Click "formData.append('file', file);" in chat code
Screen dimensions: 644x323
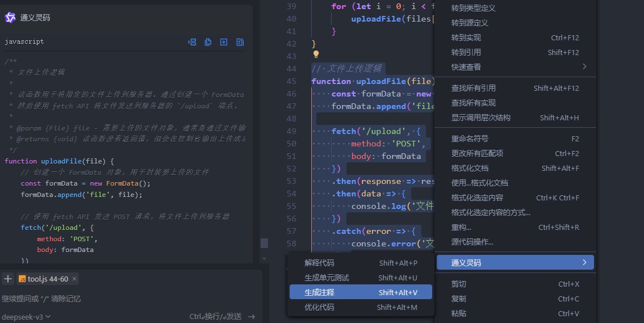(x=81, y=195)
